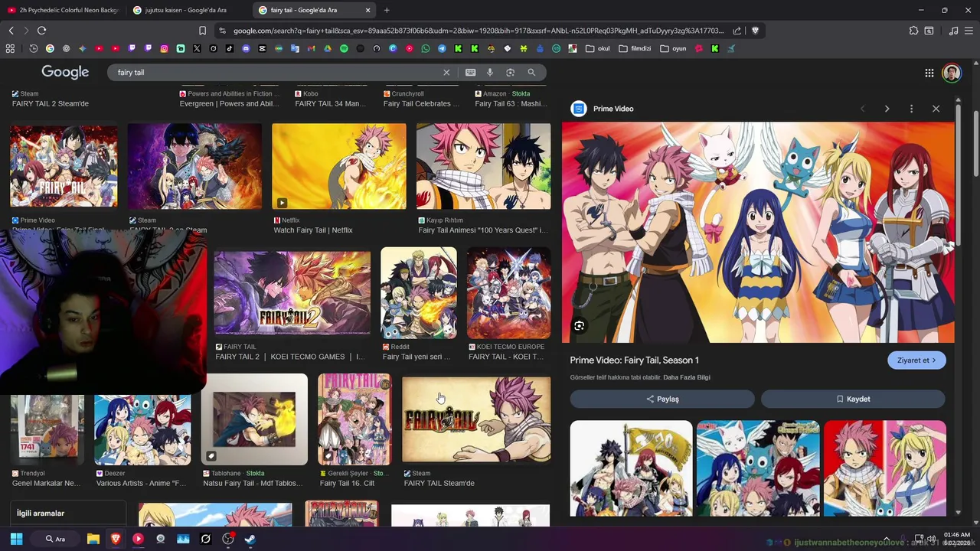Open the Discord bookmark icon
Viewport: 980px width, 551px height.
pos(246,48)
